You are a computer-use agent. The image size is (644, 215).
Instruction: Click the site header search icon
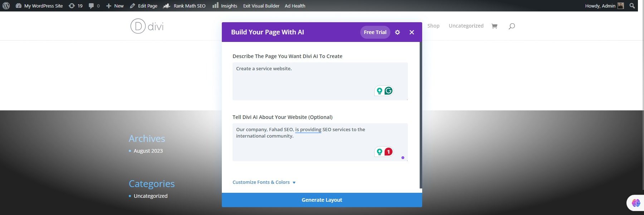(512, 26)
